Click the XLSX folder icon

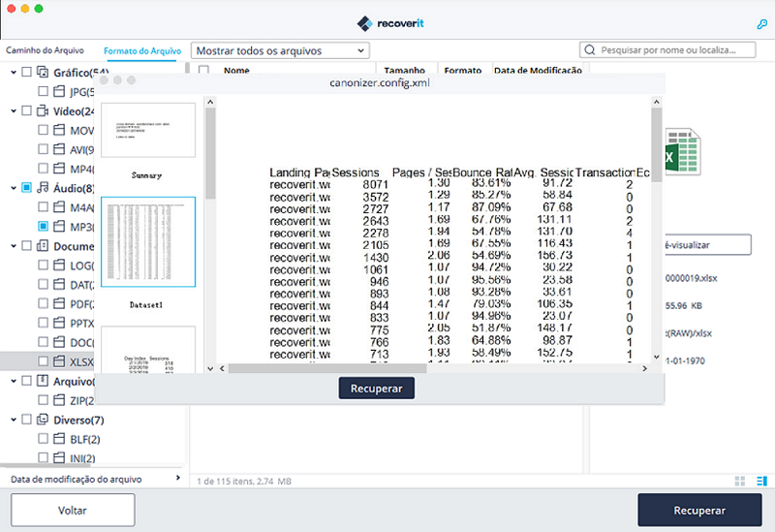[x=59, y=361]
